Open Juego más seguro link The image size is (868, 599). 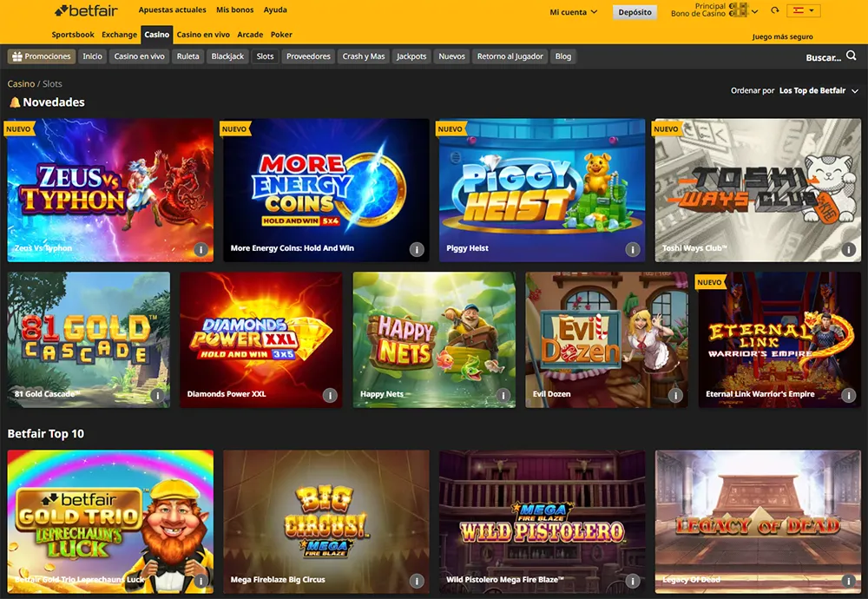783,36
